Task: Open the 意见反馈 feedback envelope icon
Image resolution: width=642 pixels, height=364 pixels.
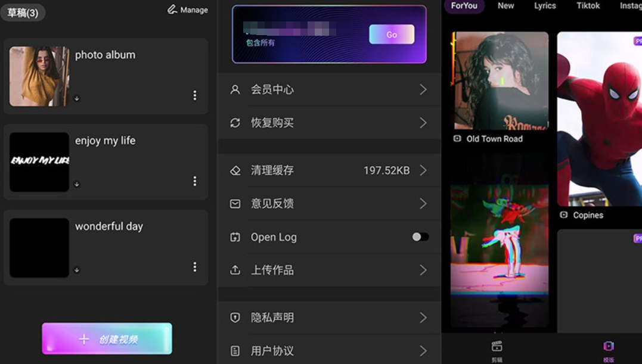Action: (235, 204)
